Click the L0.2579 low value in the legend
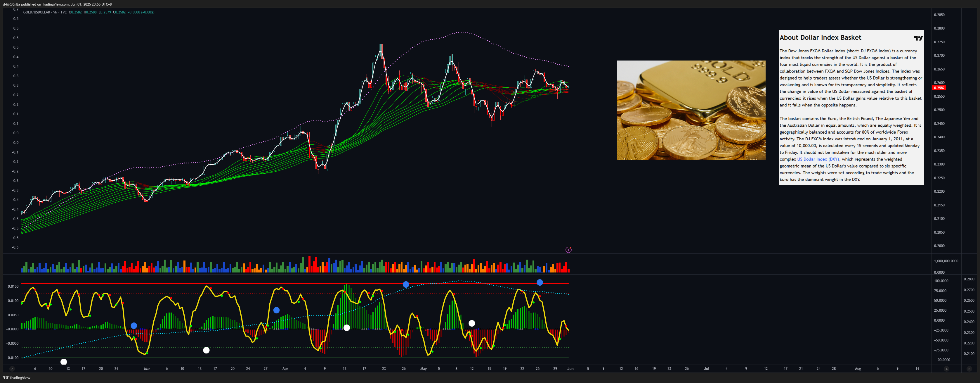 (105, 12)
